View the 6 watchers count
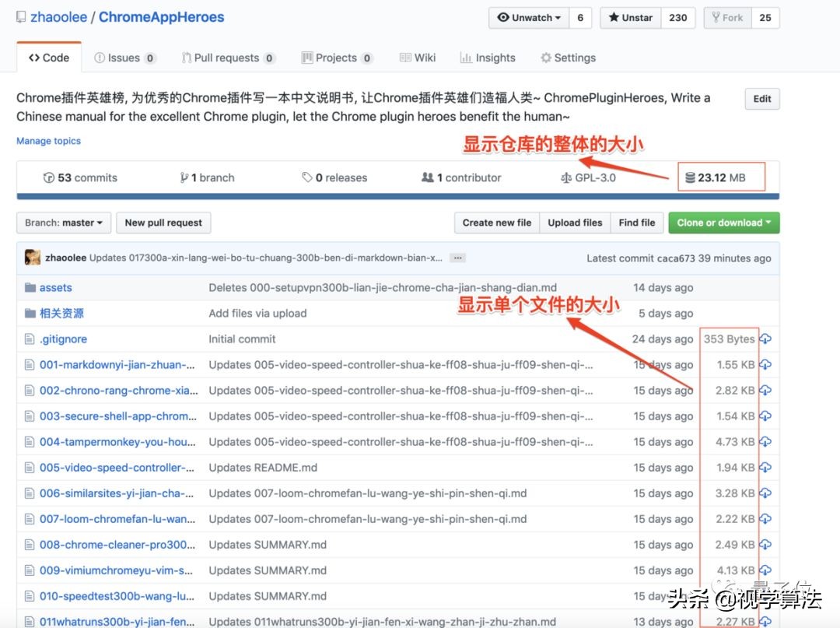Image resolution: width=840 pixels, height=628 pixels. pyautogui.click(x=580, y=18)
